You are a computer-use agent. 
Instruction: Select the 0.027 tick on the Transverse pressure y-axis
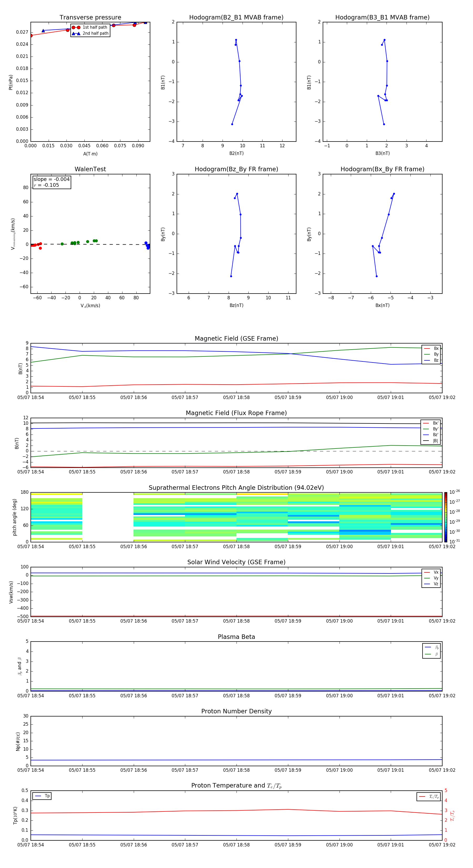pyautogui.click(x=22, y=32)
